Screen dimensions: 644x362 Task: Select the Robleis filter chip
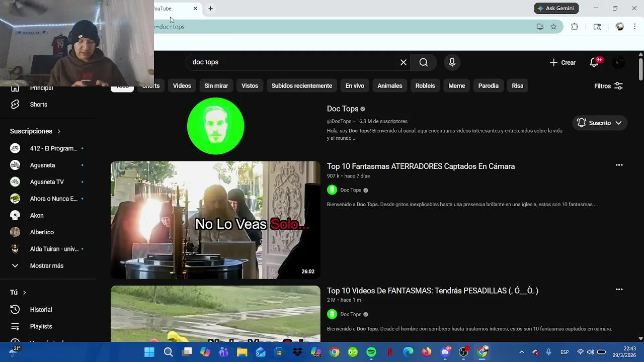pyautogui.click(x=425, y=86)
